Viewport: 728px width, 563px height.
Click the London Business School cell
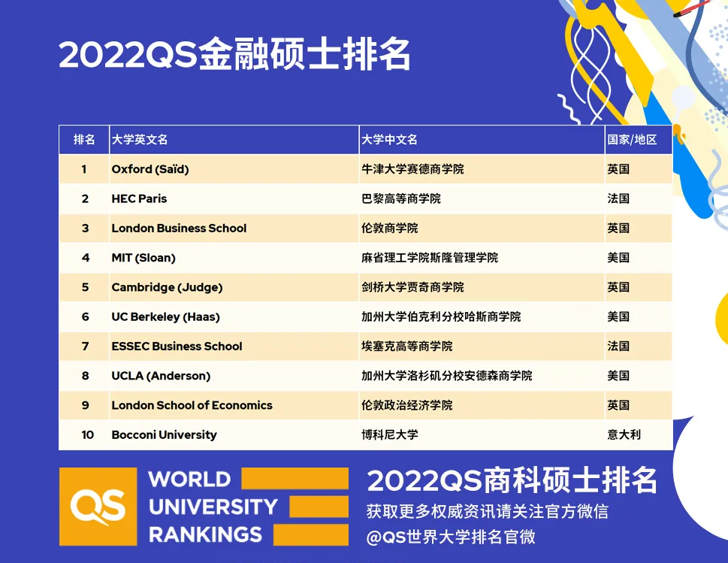click(234, 228)
